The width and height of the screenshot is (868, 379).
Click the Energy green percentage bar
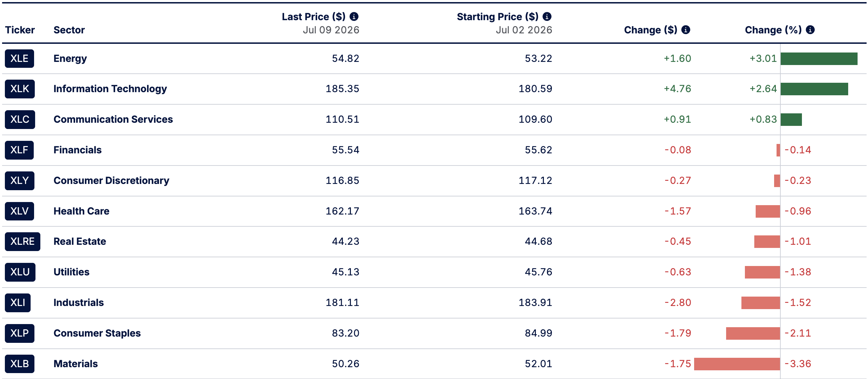819,59
